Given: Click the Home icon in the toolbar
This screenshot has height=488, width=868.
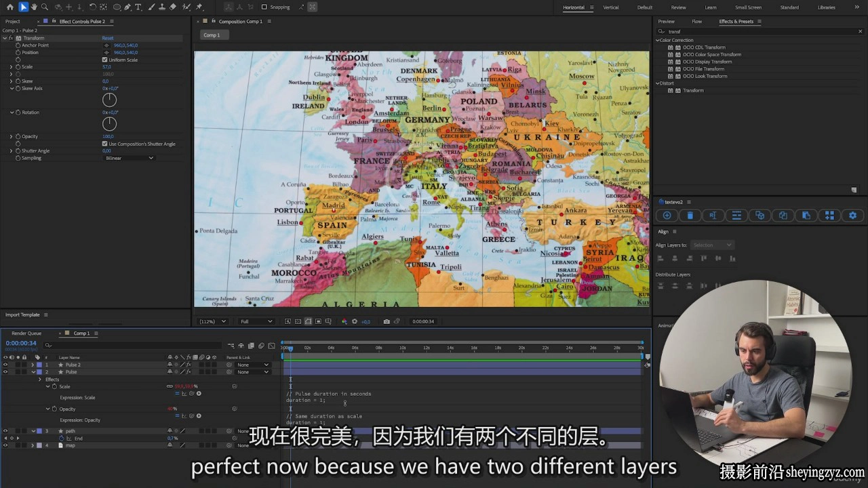Looking at the screenshot, I should click(x=9, y=7).
